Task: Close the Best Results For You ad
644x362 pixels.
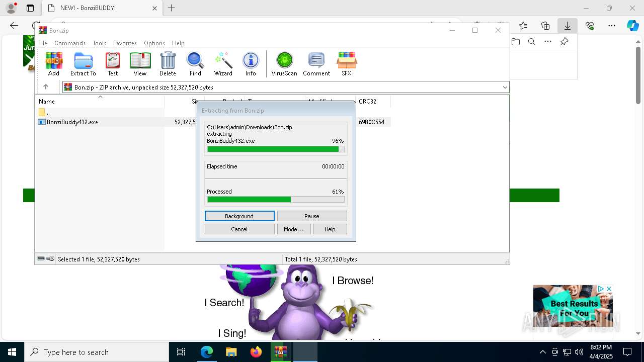Action: click(x=609, y=289)
